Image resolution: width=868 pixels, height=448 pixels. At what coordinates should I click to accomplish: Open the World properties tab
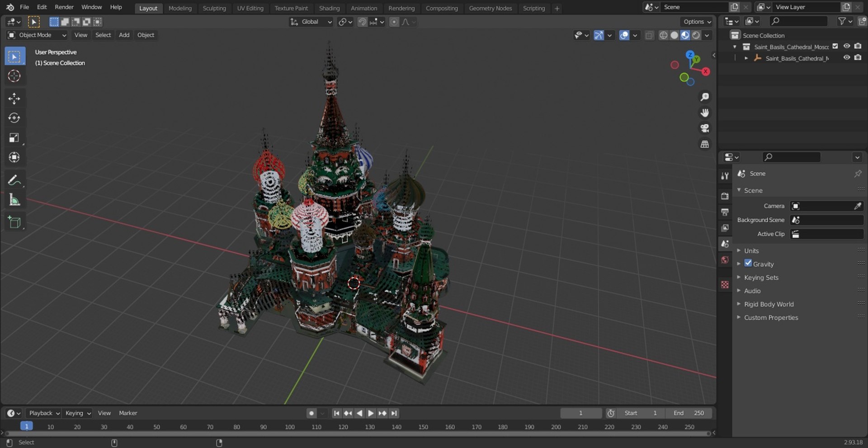click(x=725, y=260)
